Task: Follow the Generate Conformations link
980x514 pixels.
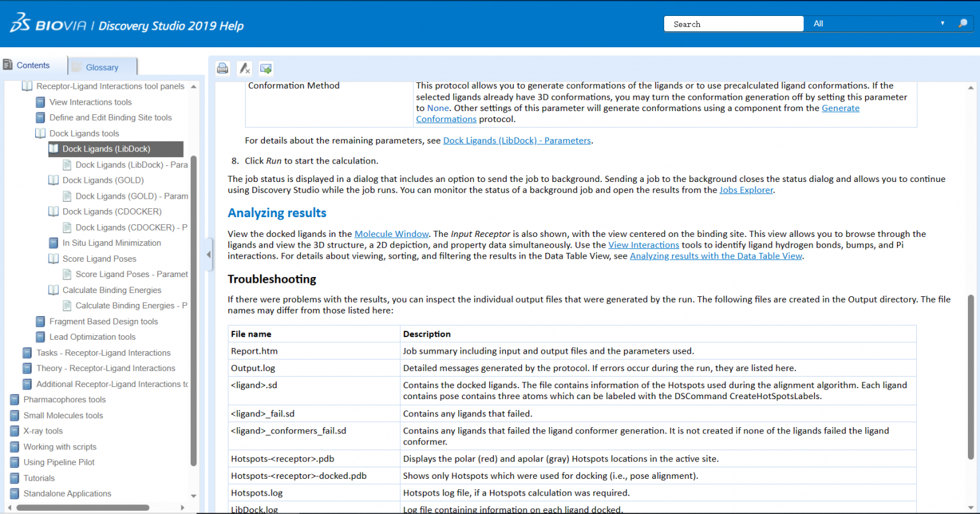Action: 840,109
